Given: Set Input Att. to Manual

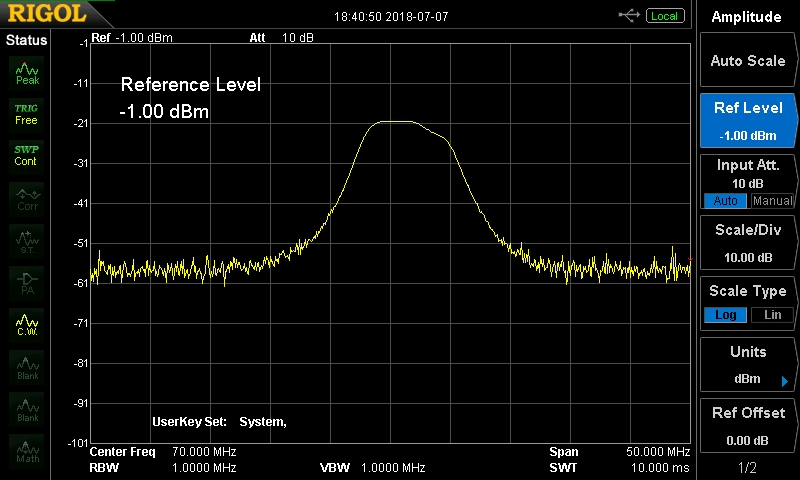Looking at the screenshot, I should 772,200.
